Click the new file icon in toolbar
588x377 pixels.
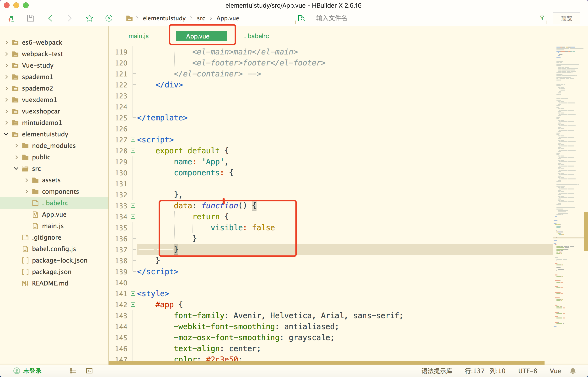tap(11, 18)
